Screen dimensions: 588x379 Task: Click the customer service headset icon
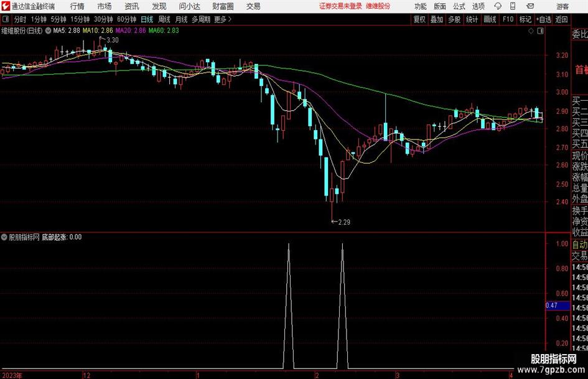pyautogui.click(x=498, y=6)
